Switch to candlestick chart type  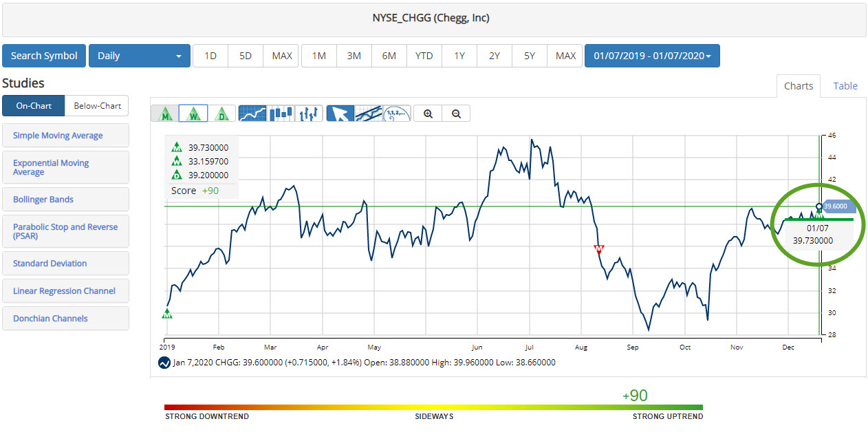pos(281,114)
